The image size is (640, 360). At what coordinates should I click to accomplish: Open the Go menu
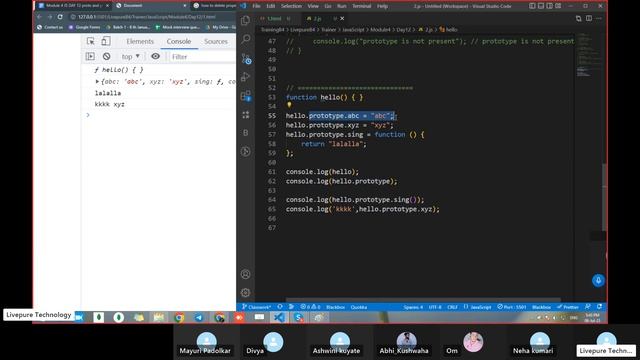coord(328,6)
